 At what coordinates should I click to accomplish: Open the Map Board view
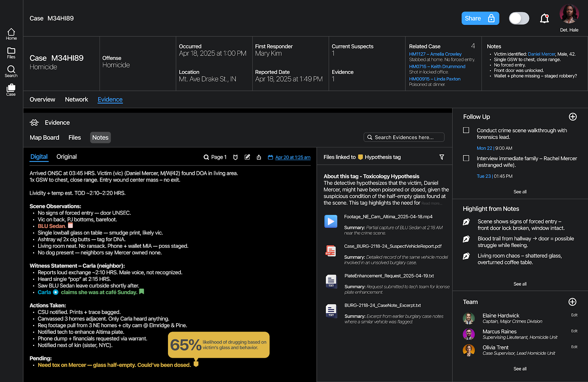(x=44, y=138)
